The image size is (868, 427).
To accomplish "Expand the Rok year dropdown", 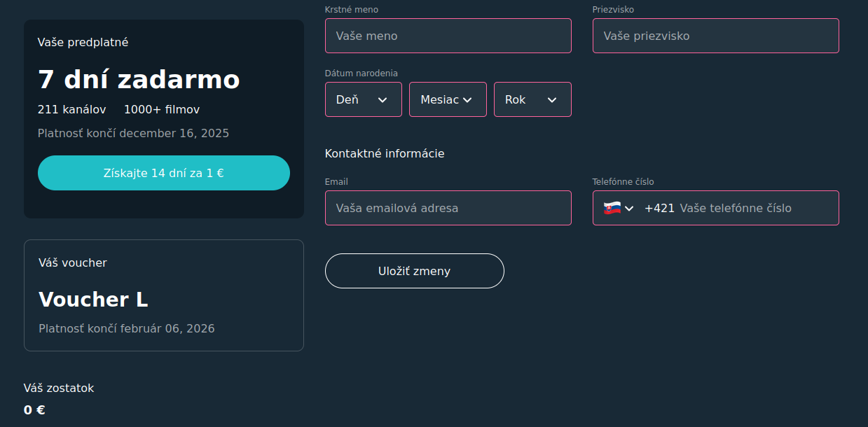I will [x=532, y=99].
